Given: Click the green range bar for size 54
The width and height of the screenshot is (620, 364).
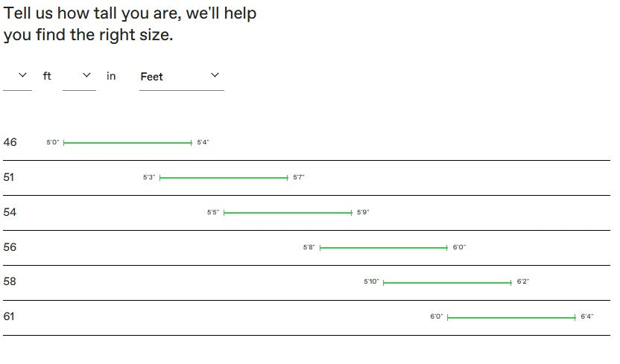Looking at the screenshot, I should click(288, 213).
